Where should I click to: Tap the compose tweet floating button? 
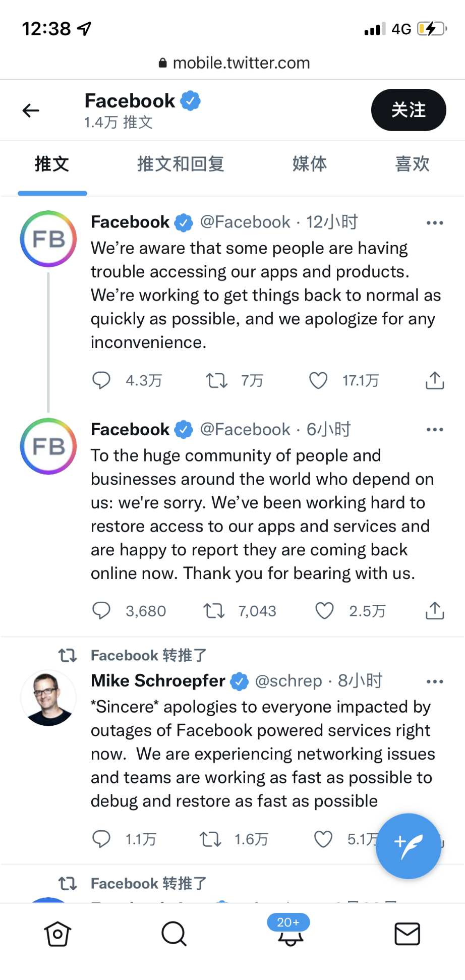tap(408, 846)
